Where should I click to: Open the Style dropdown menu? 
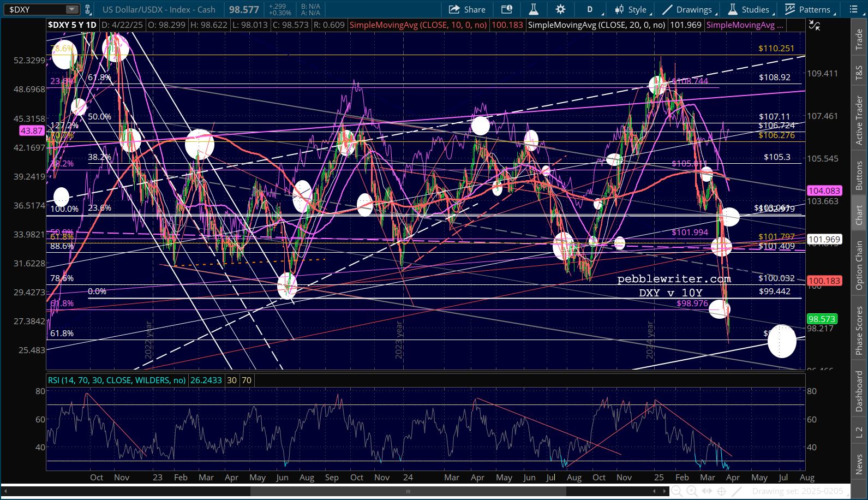(631, 9)
